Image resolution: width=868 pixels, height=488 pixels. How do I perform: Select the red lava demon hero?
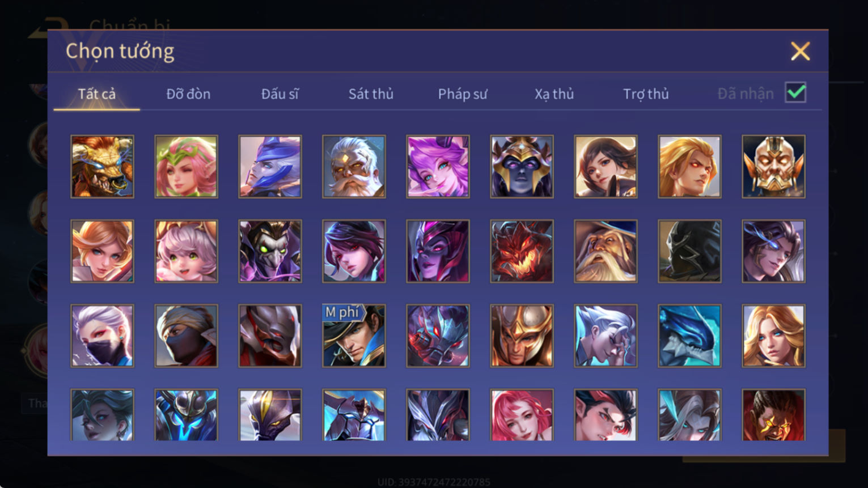click(522, 251)
